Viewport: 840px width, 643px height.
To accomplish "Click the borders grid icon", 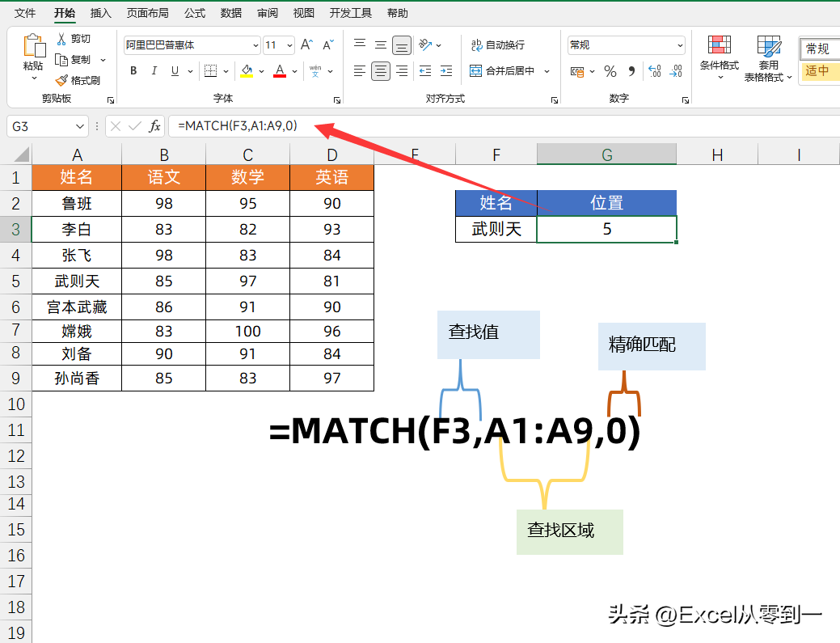I will pyautogui.click(x=210, y=70).
